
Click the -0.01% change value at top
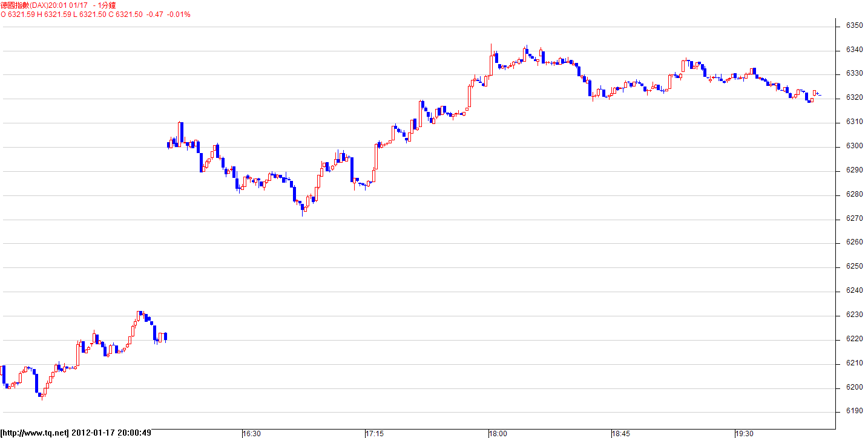(x=179, y=14)
